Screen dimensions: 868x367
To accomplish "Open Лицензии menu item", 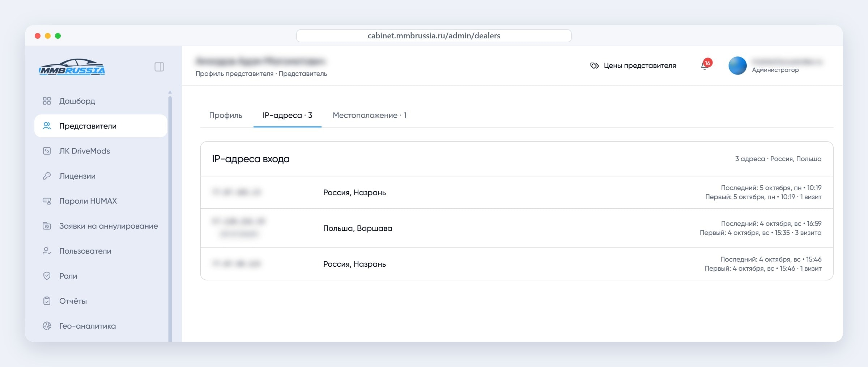I will pos(101,176).
